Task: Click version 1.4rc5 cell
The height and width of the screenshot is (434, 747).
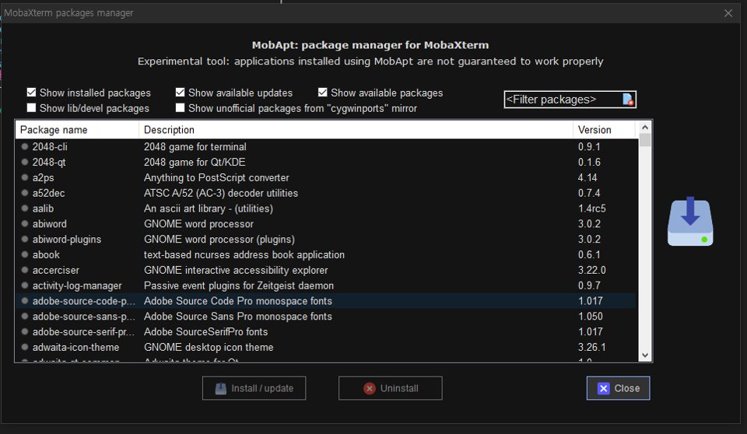Action: pyautogui.click(x=592, y=209)
